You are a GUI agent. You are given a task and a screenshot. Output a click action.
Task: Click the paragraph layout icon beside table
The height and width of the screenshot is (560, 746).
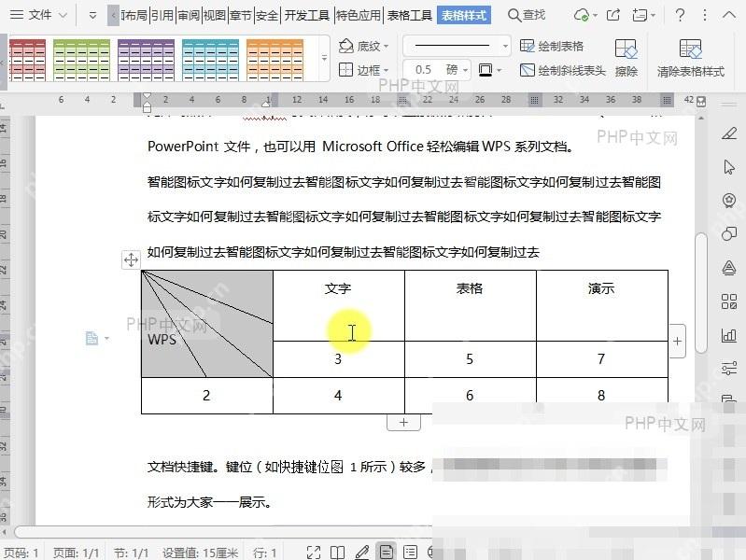[91, 338]
